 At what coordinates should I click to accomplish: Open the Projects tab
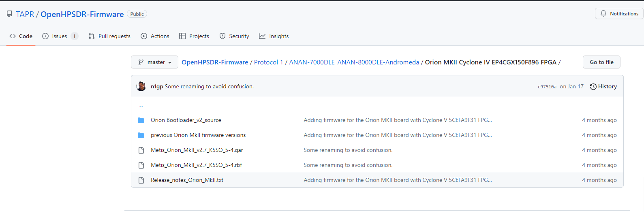click(x=194, y=36)
